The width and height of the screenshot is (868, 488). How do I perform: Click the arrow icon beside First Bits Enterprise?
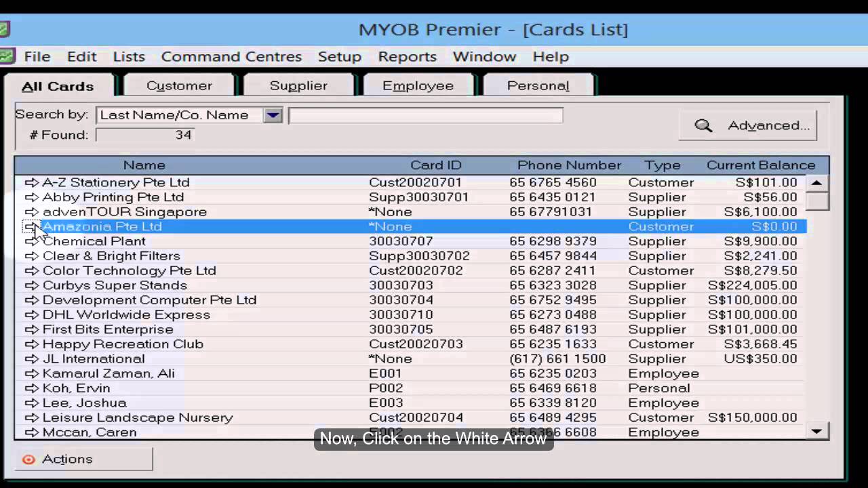coord(32,329)
